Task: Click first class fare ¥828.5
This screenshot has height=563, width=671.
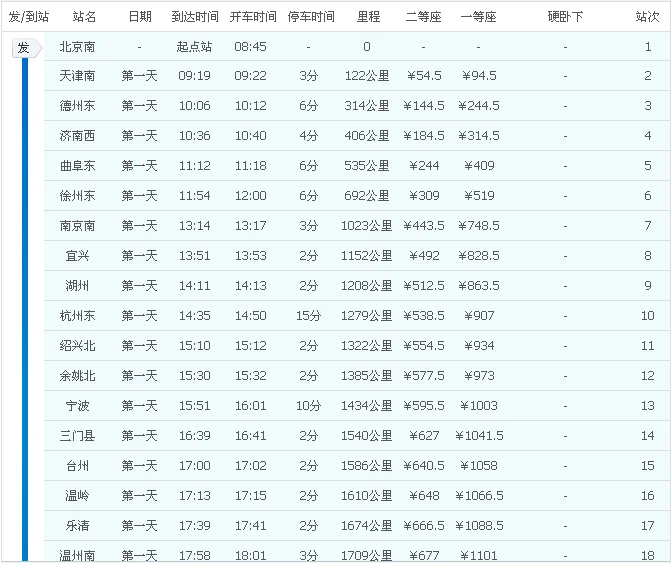Action: point(479,256)
